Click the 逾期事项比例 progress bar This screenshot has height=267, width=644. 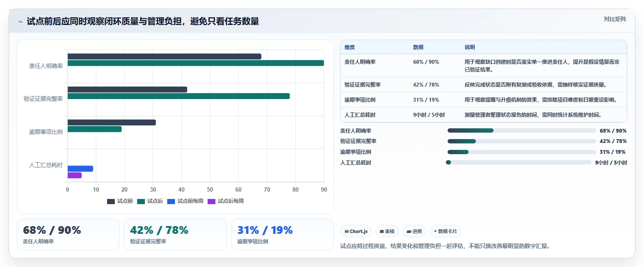click(x=522, y=152)
